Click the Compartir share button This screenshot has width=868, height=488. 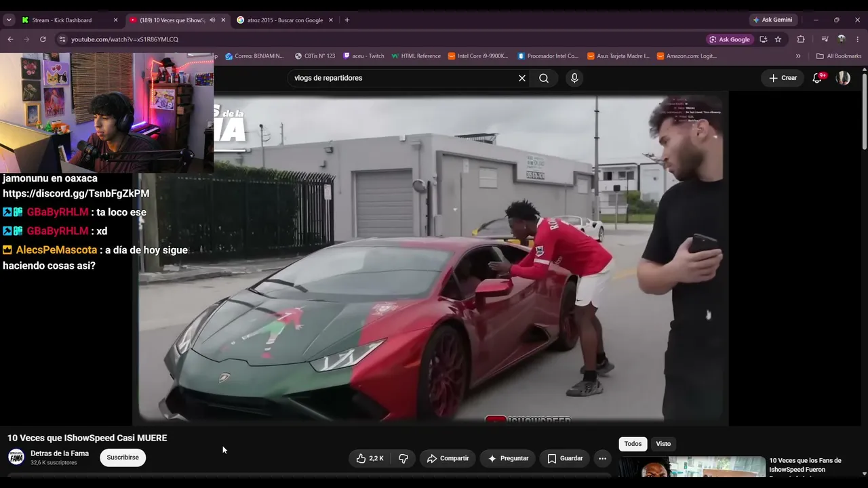pyautogui.click(x=448, y=458)
